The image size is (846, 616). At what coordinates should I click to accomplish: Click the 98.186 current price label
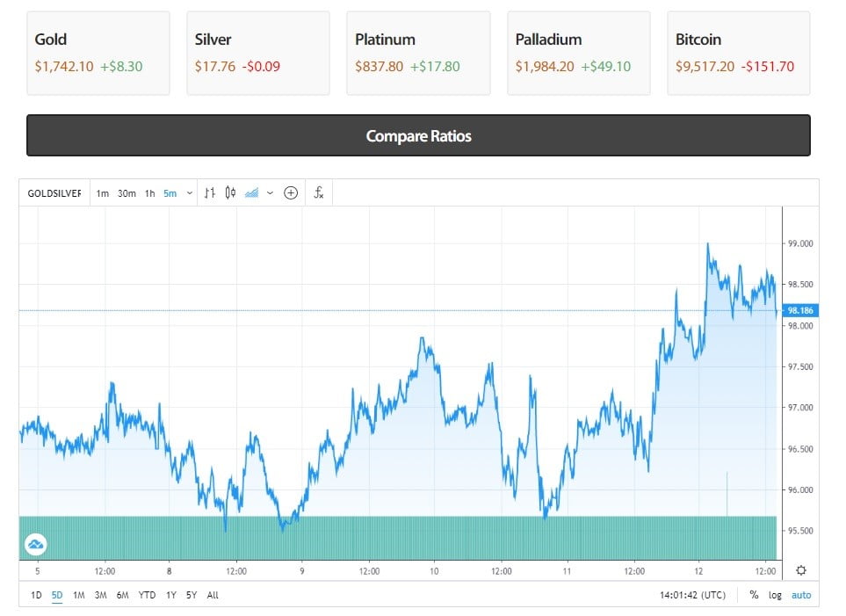click(799, 310)
